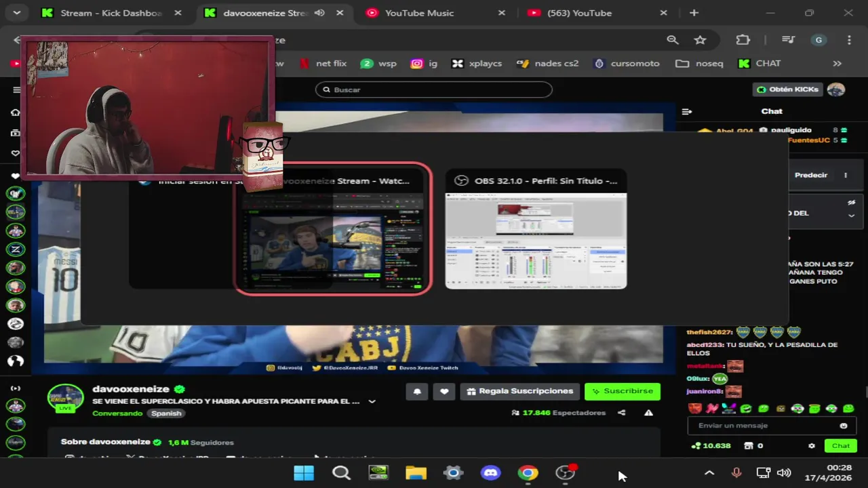
Task: Open the nades cs2 bookmark
Action: pyautogui.click(x=548, y=63)
